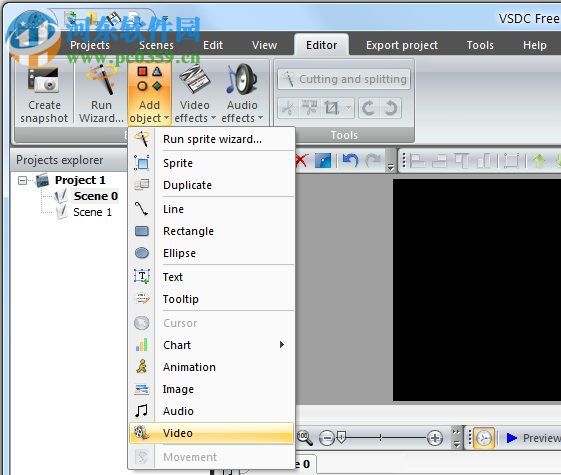This screenshot has height=475, width=561.
Task: Select Scene 1 in the project tree
Action: tap(92, 212)
